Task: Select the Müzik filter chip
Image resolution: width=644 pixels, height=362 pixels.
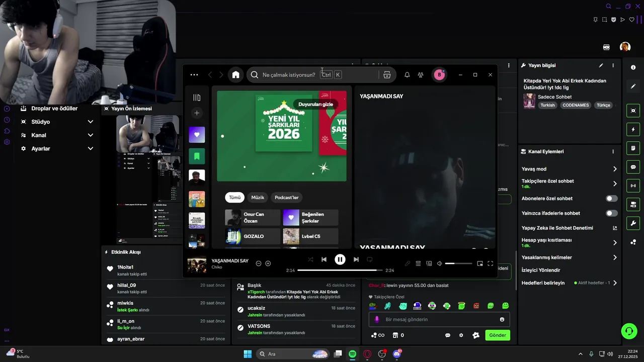Action: pyautogui.click(x=258, y=198)
